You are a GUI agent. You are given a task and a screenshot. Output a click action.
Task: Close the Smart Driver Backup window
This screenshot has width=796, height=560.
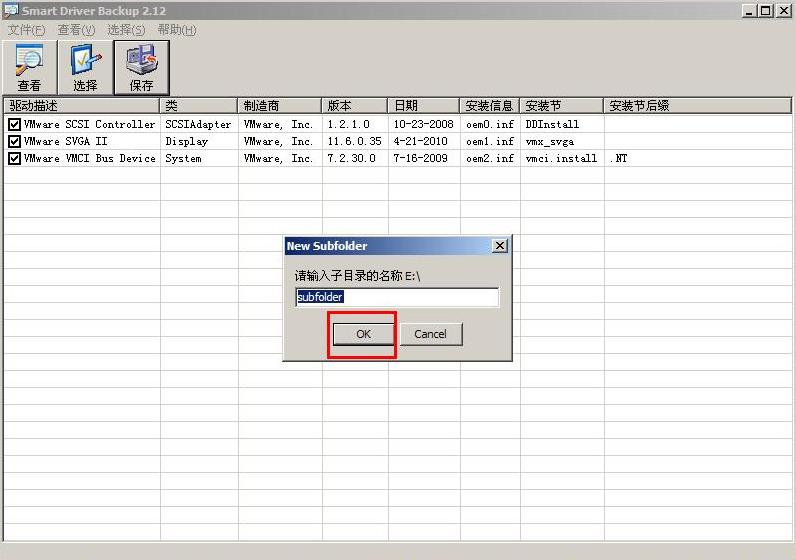(x=784, y=11)
